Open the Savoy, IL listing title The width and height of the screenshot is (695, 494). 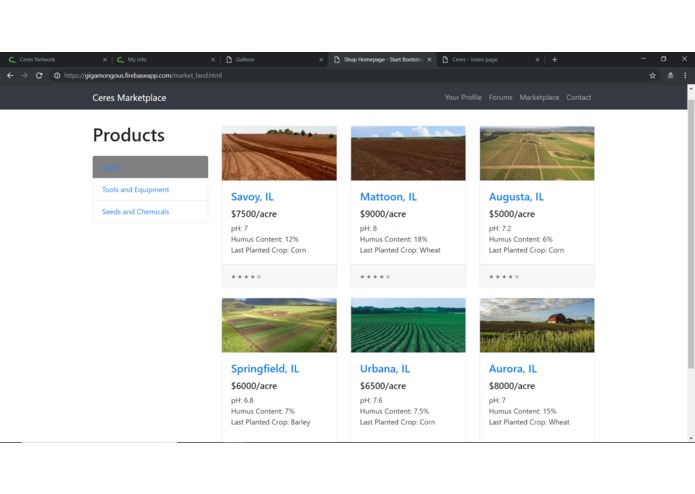tap(252, 197)
